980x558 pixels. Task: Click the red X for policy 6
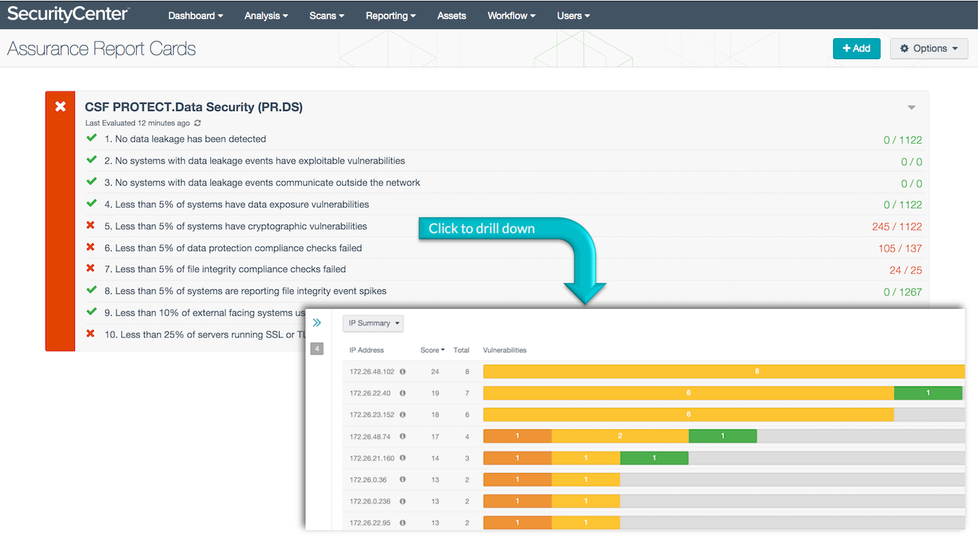pos(91,248)
